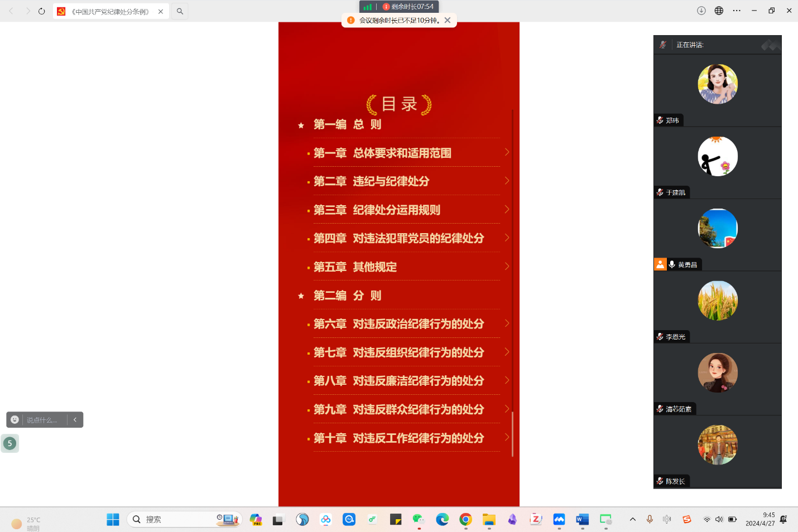Dismiss the 会议剩余时长已不足10分钟 notification

(448, 20)
